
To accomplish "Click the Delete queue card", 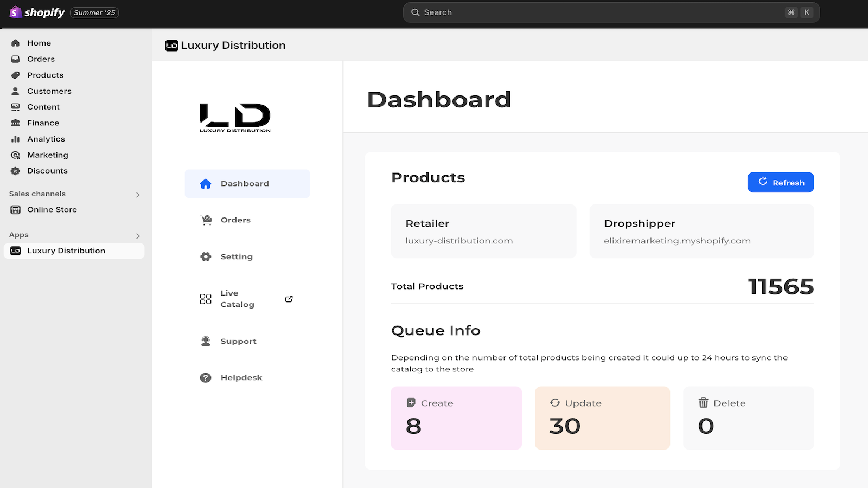I will point(749,418).
